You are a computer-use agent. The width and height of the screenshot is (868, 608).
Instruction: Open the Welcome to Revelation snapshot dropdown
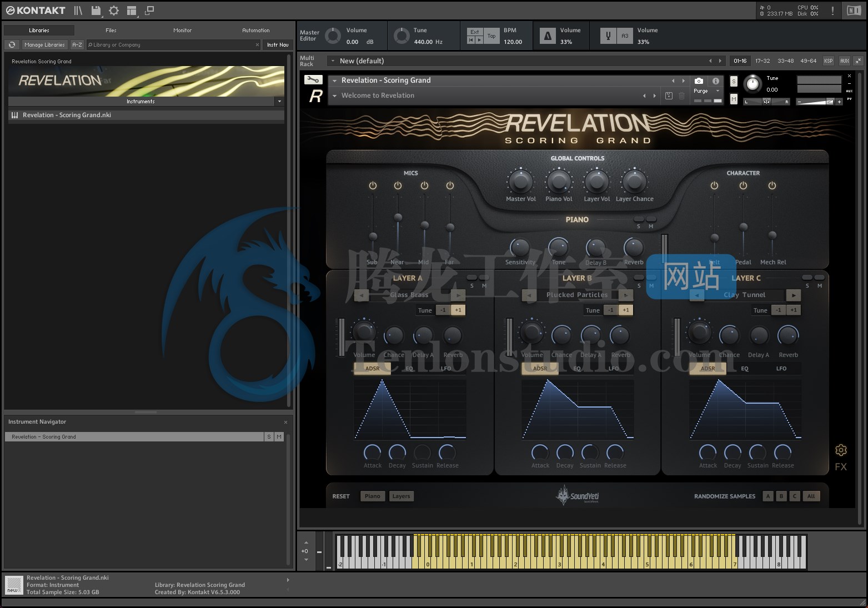(x=335, y=96)
